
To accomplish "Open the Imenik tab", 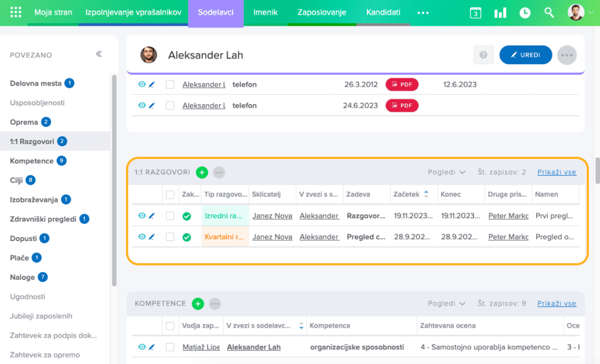I will click(x=265, y=12).
